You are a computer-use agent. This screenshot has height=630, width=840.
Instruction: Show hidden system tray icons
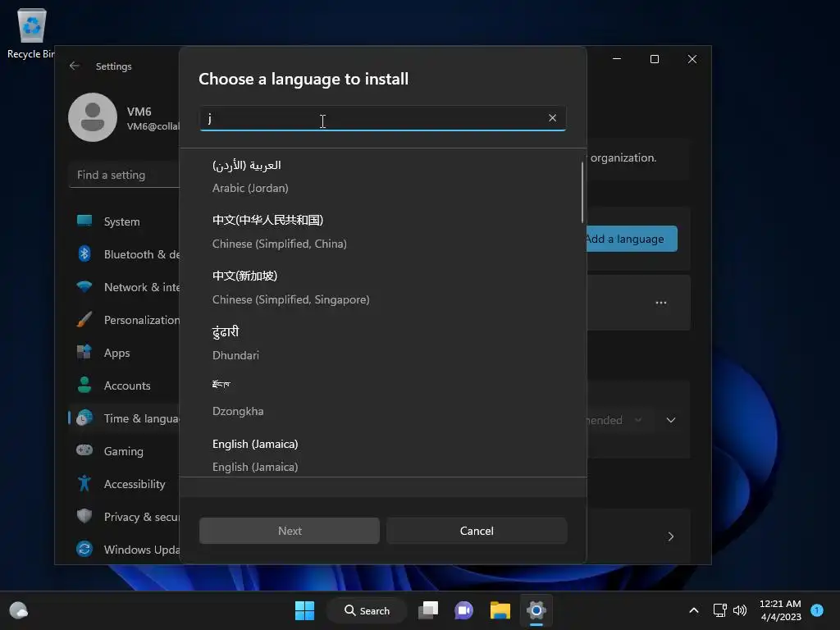693,610
